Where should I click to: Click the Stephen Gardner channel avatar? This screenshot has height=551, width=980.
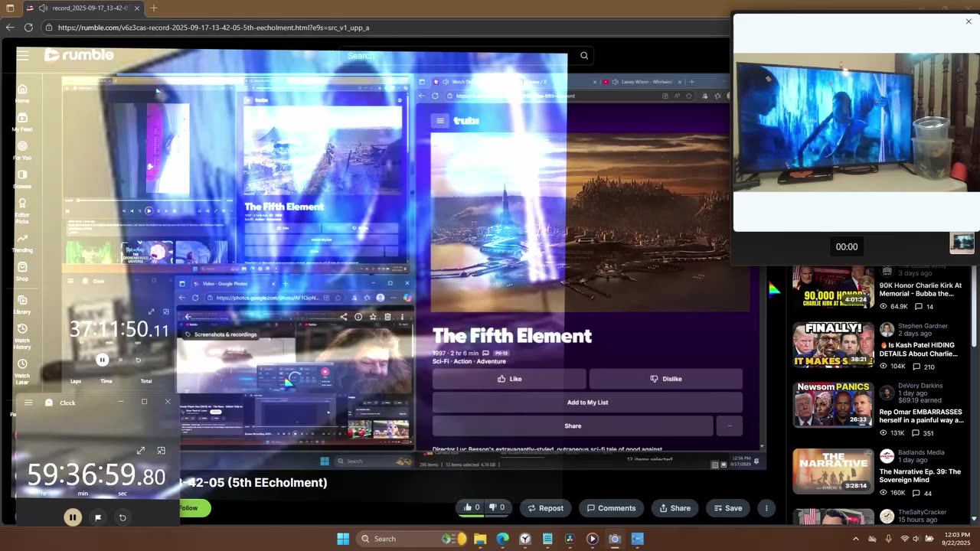887,330
